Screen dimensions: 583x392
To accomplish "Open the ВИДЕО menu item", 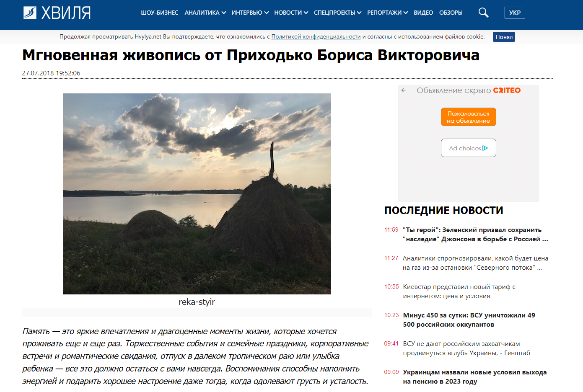I will click(423, 13).
